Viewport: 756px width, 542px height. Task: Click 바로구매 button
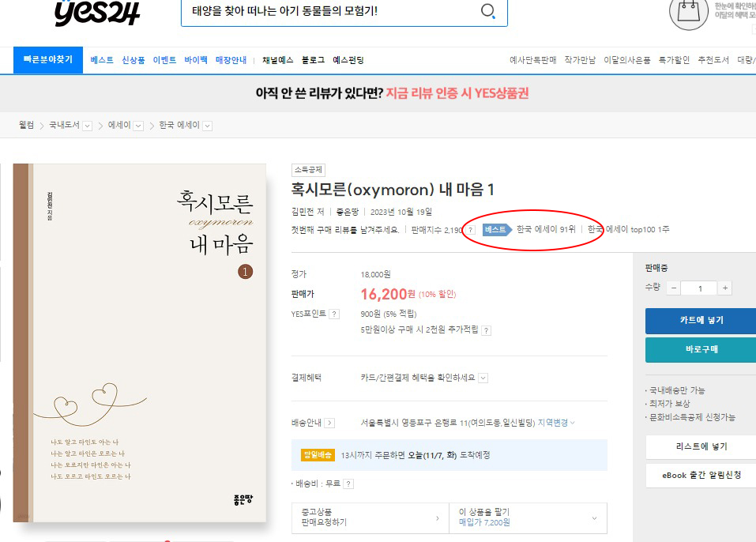pos(701,349)
